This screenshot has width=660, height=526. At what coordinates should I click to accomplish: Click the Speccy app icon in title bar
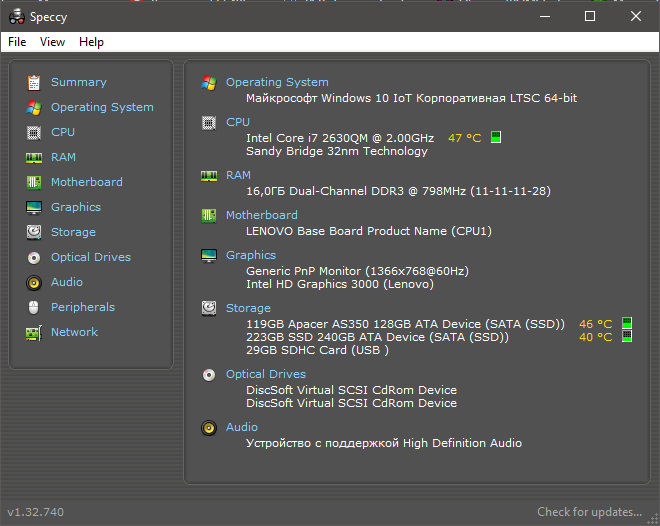tap(17, 16)
